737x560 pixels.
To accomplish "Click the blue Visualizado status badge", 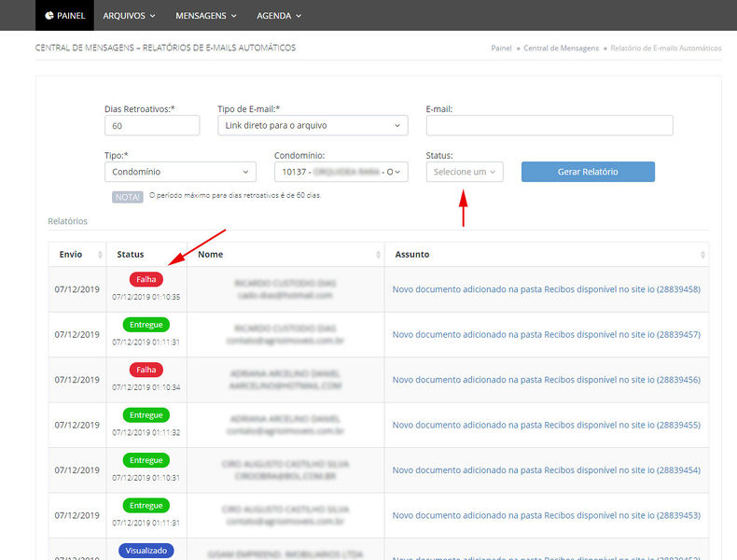I will 146,551.
